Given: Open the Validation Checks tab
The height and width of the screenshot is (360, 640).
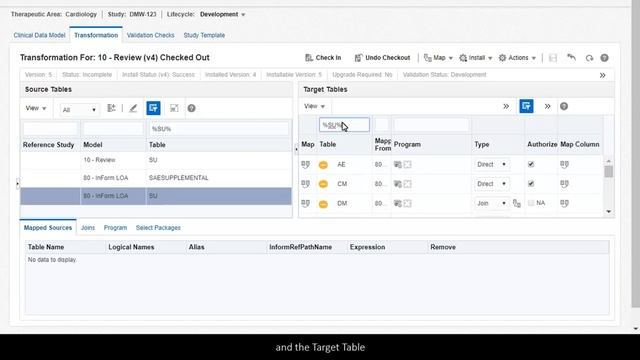Looking at the screenshot, I should coord(151,35).
